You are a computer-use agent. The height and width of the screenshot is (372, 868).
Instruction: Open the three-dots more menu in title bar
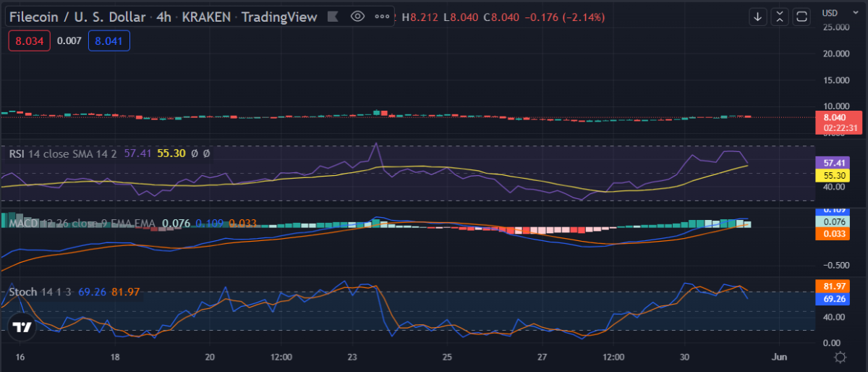click(382, 16)
